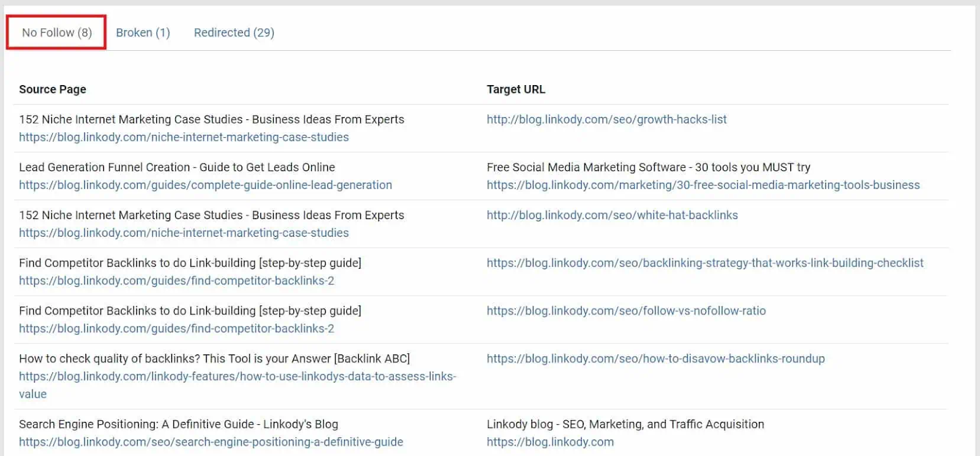The image size is (980, 456).
Task: Select the No Follow tab
Action: [56, 32]
